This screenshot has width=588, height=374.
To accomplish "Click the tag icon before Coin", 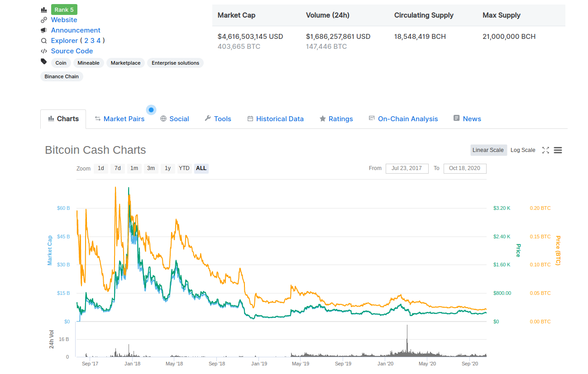I will [43, 62].
